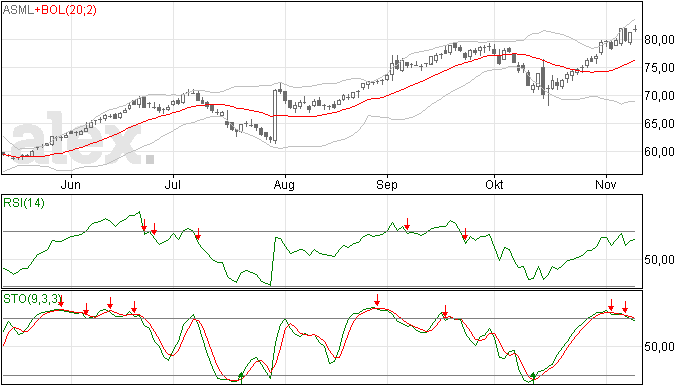Click the STO(9,3,3) stochastic label
Image resolution: width=690 pixels, height=387 pixels.
click(x=32, y=299)
